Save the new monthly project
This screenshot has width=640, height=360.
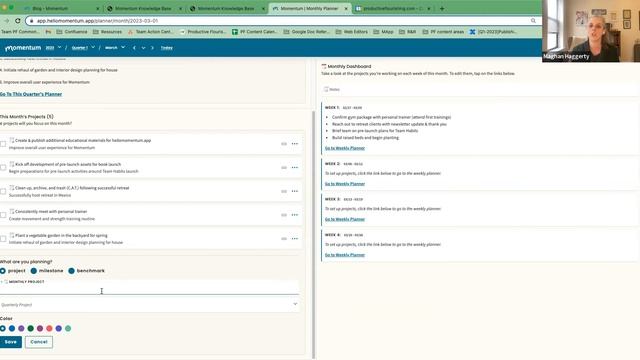[x=11, y=342]
